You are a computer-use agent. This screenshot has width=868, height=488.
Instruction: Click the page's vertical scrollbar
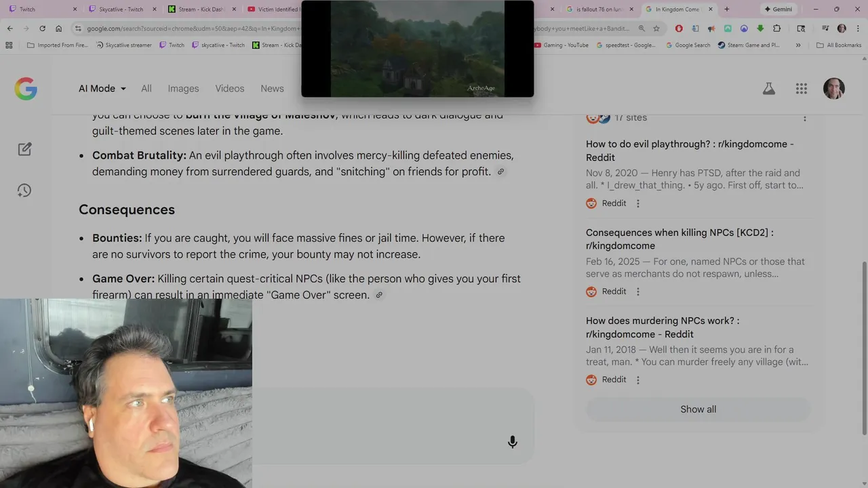click(x=864, y=348)
